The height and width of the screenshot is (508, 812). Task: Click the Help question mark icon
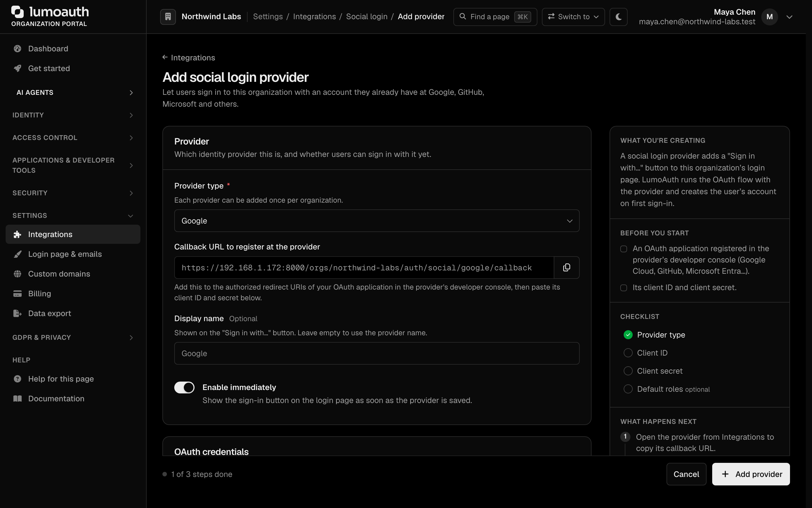point(17,379)
